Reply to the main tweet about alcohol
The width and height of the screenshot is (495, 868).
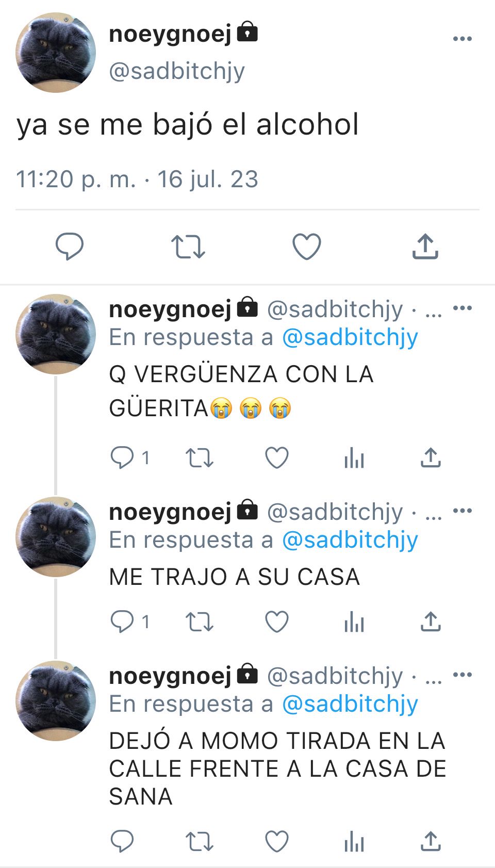70,246
